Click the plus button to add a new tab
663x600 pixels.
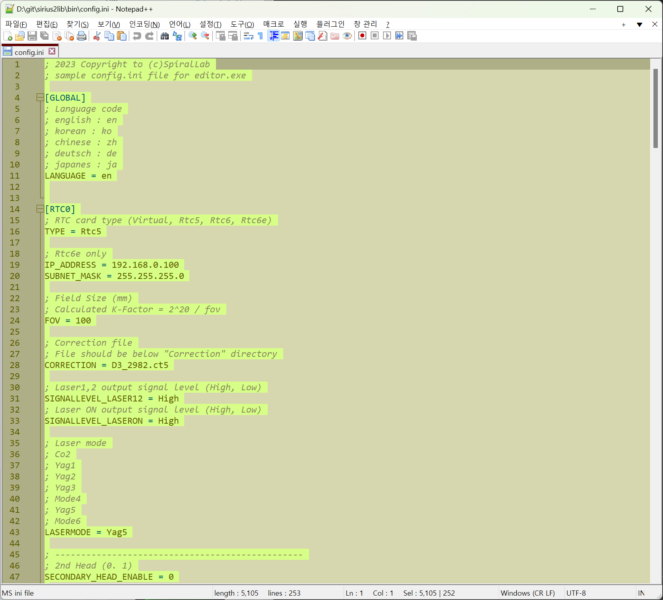(x=623, y=23)
